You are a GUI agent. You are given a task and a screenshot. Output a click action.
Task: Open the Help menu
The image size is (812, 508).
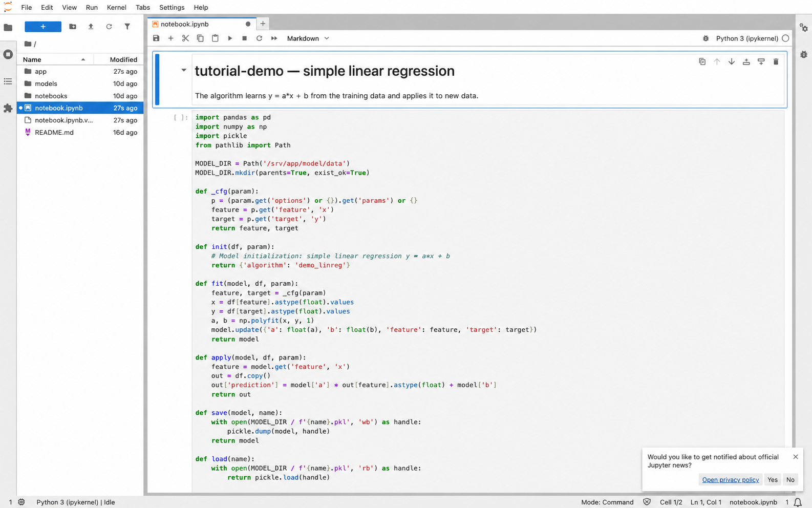point(201,7)
